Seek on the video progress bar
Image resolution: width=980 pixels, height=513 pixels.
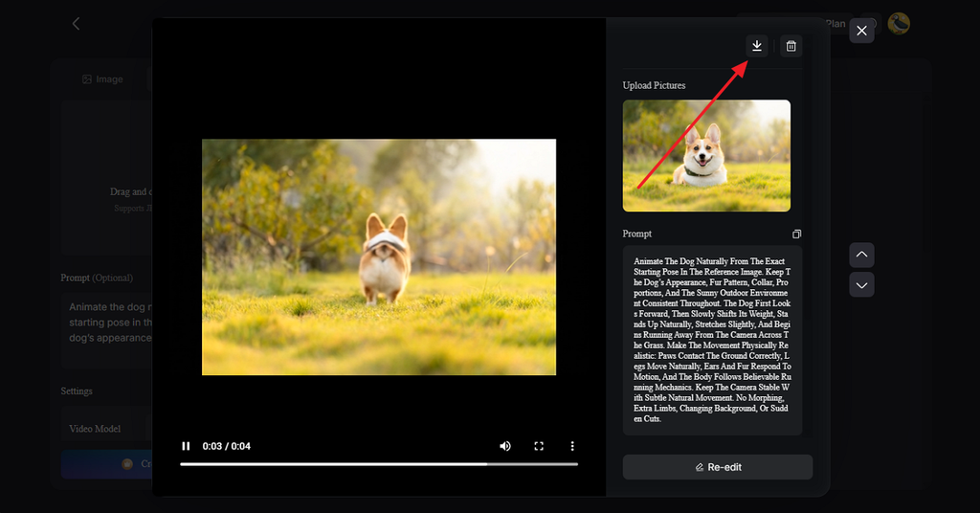point(379,464)
